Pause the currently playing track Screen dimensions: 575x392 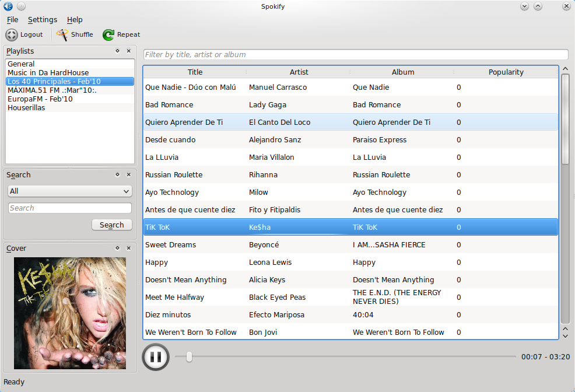(x=156, y=357)
